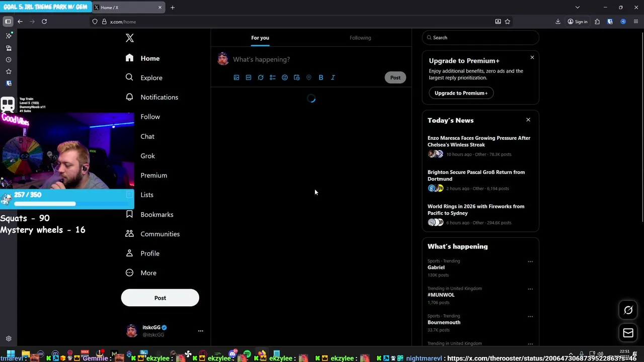Tag location with the pin icon
This screenshot has width=644, height=362.
[309, 77]
